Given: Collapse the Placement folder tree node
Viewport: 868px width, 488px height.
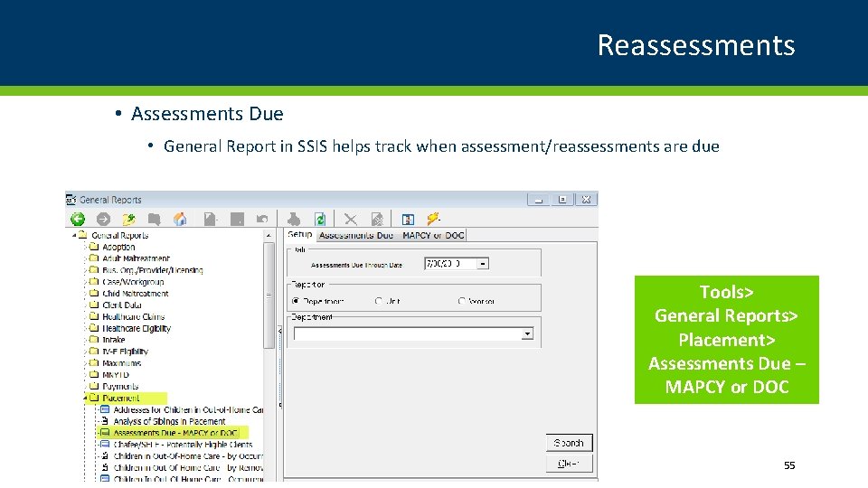Looking at the screenshot, I should [85, 399].
